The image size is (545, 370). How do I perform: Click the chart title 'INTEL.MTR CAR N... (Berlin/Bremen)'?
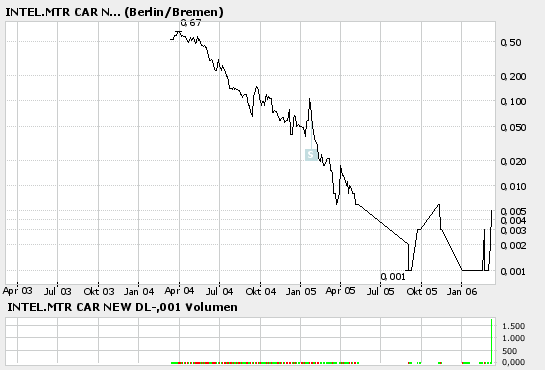click(114, 12)
